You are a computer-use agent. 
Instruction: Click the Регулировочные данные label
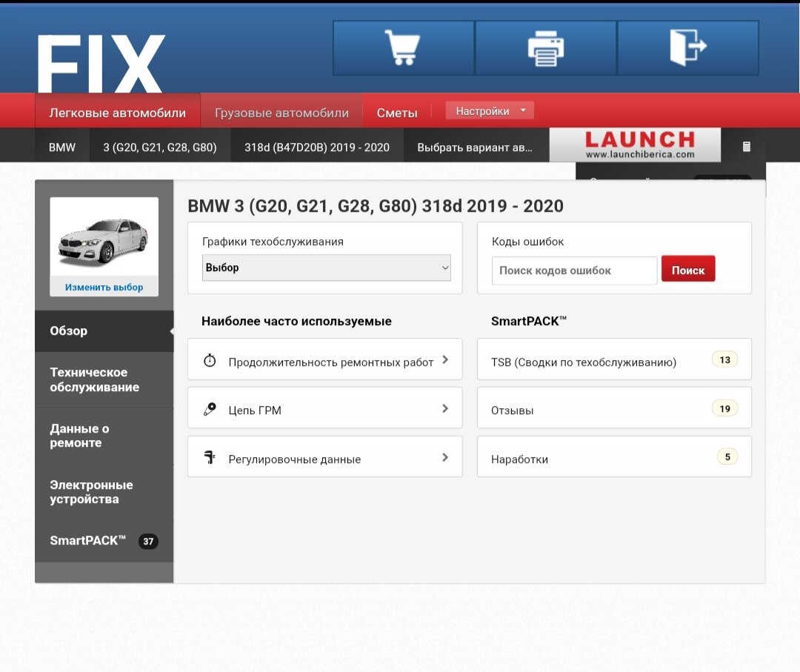tap(294, 459)
